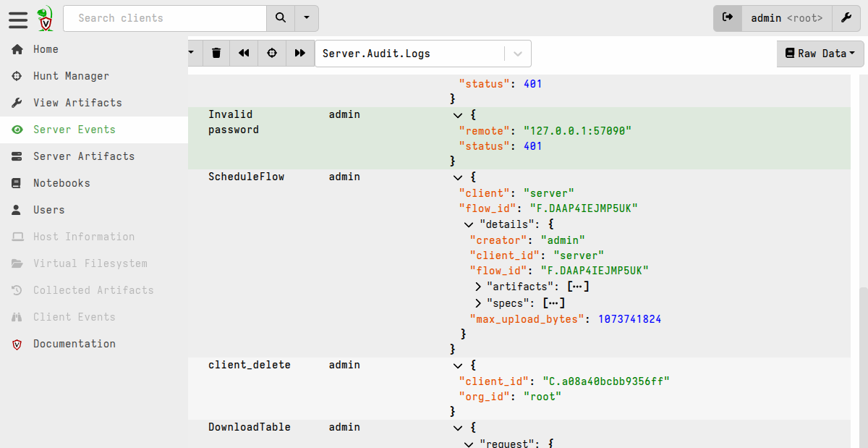The image size is (868, 448).
Task: Click the fast-forward toolbar button
Action: point(300,53)
